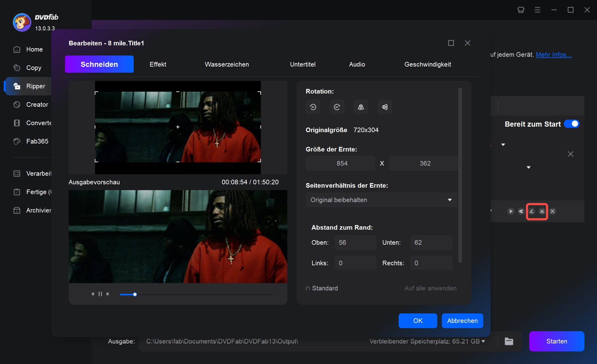Click the crop settings panel scrollbar
The width and height of the screenshot is (597, 364).
click(x=460, y=175)
